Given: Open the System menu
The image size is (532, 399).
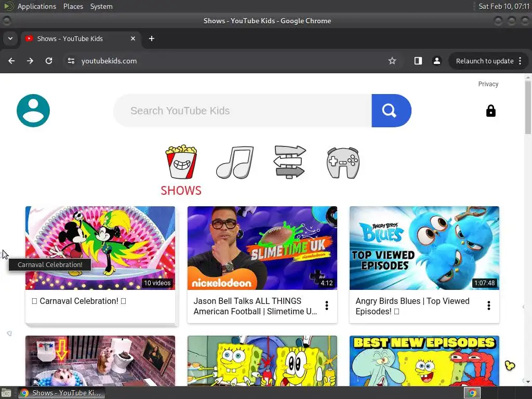Looking at the screenshot, I should (101, 6).
